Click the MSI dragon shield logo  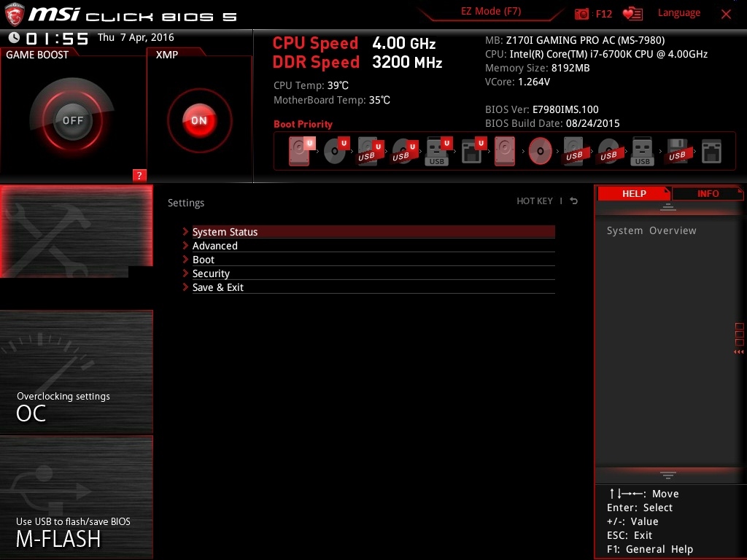[15, 15]
